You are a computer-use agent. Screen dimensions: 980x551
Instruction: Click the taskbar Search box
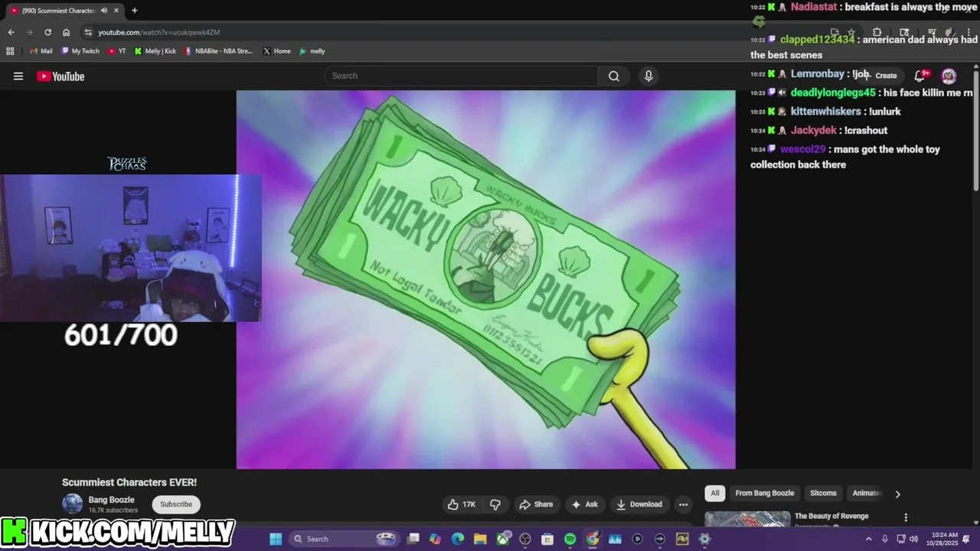345,539
